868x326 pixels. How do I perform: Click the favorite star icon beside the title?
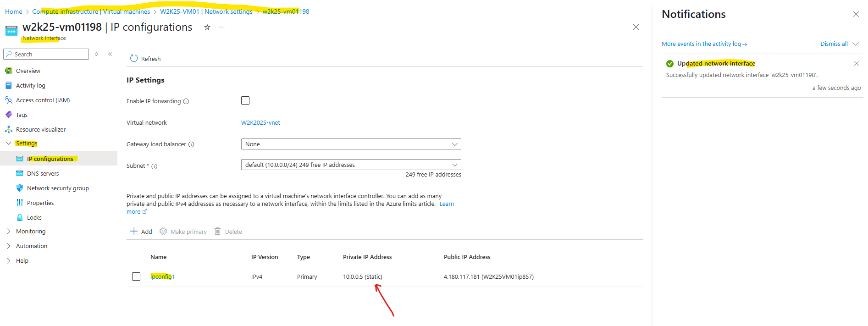pyautogui.click(x=207, y=28)
